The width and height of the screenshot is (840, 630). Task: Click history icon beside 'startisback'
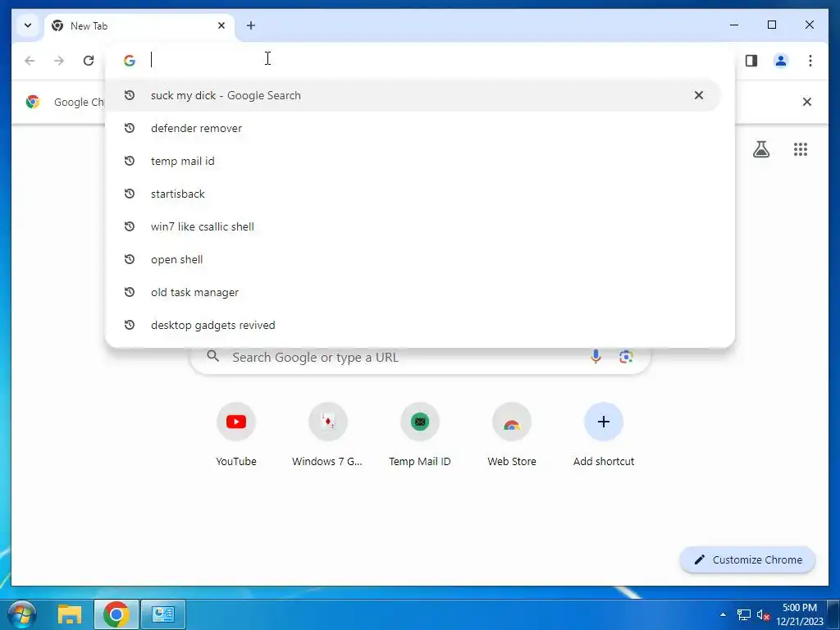129,194
